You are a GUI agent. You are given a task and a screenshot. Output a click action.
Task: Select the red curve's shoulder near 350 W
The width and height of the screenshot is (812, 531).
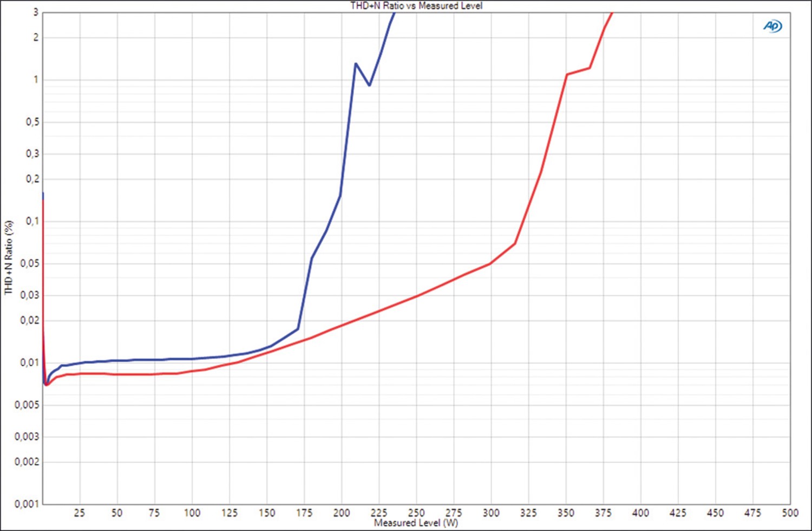coord(567,74)
